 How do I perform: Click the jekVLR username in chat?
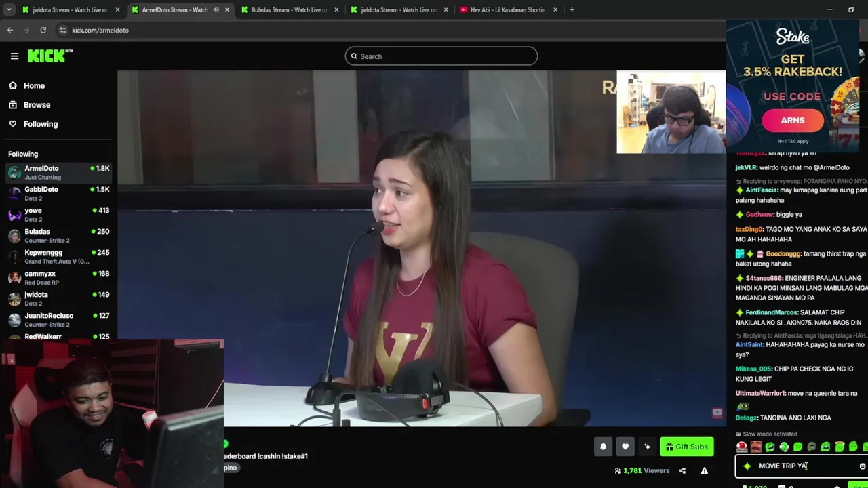pyautogui.click(x=745, y=167)
